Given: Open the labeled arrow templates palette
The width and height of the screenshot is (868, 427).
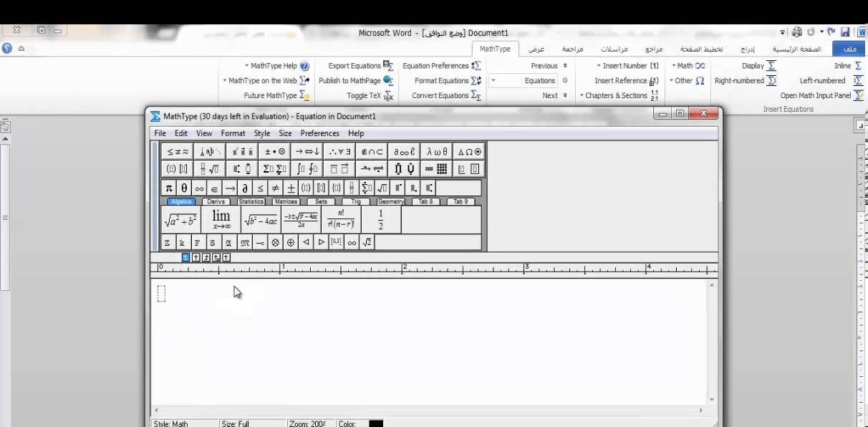Looking at the screenshot, I should pos(372,169).
